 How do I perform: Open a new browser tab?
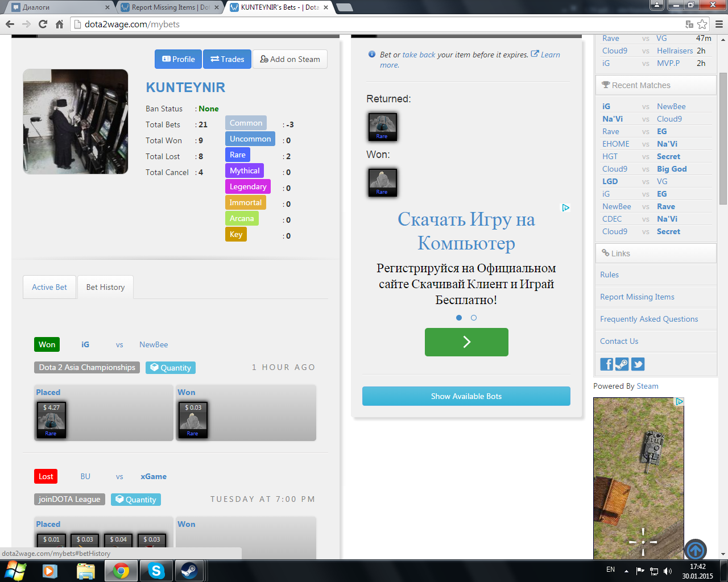tap(345, 7)
